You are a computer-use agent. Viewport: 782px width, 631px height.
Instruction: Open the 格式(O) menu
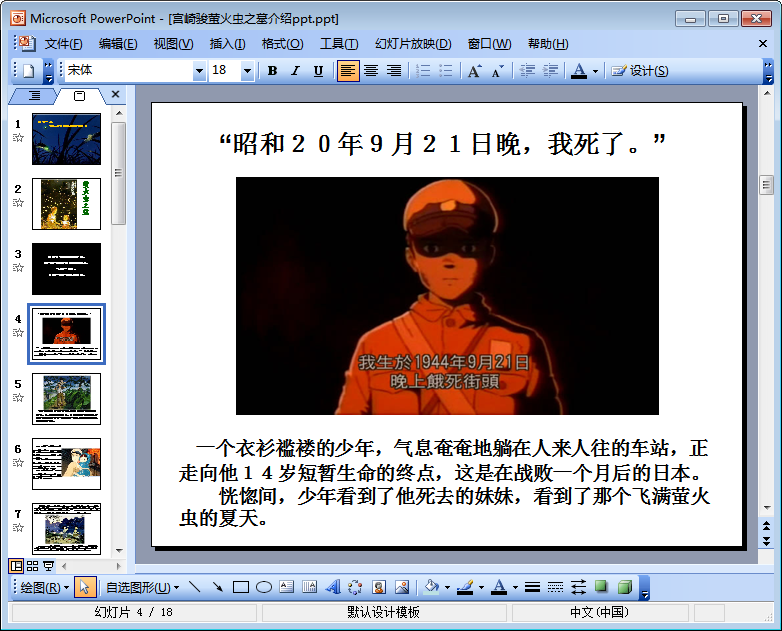click(x=282, y=44)
